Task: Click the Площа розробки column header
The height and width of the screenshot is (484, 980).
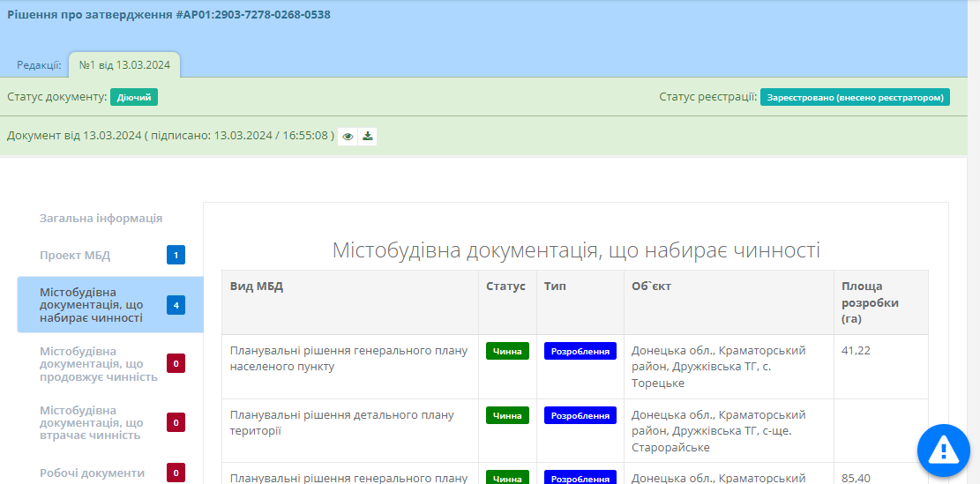Action: tap(870, 302)
